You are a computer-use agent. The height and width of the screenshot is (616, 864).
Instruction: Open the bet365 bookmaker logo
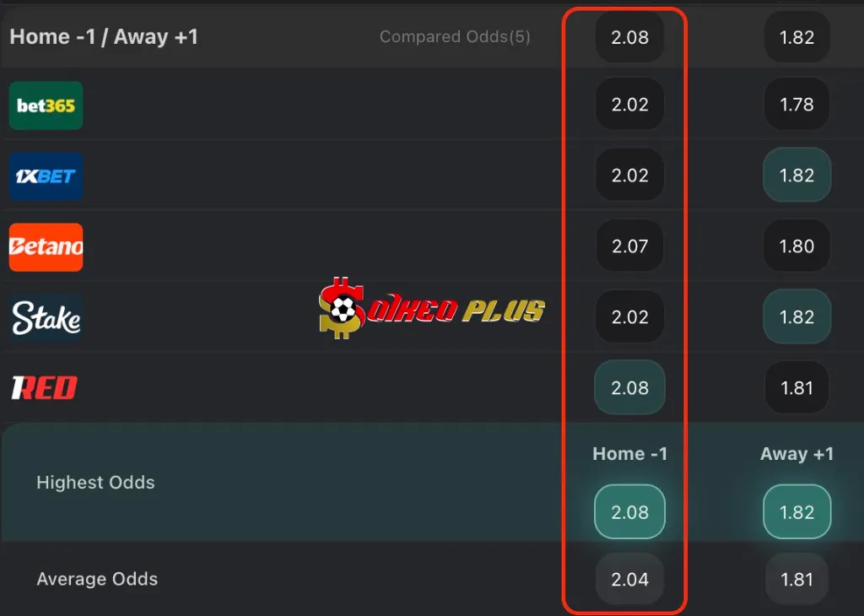[46, 105]
